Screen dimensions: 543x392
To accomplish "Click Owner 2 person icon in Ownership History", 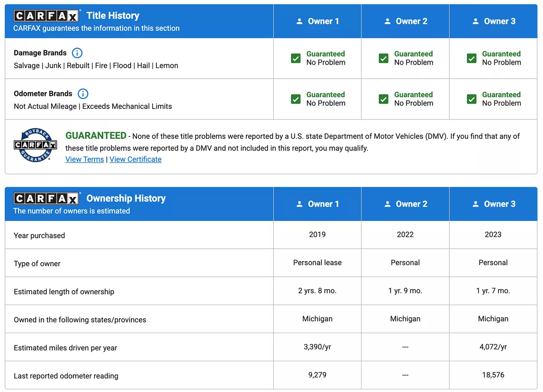I will pyautogui.click(x=387, y=204).
